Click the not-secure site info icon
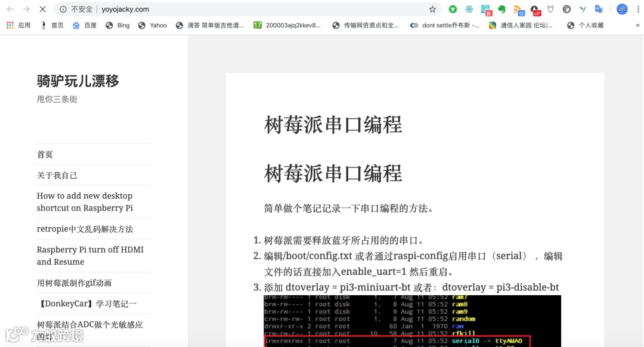Viewport: 644px width, 347px height. pyautogui.click(x=63, y=9)
